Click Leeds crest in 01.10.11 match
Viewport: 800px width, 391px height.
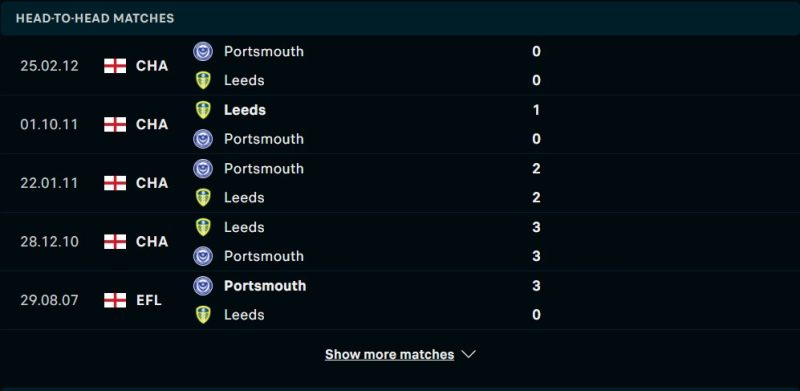(203, 110)
